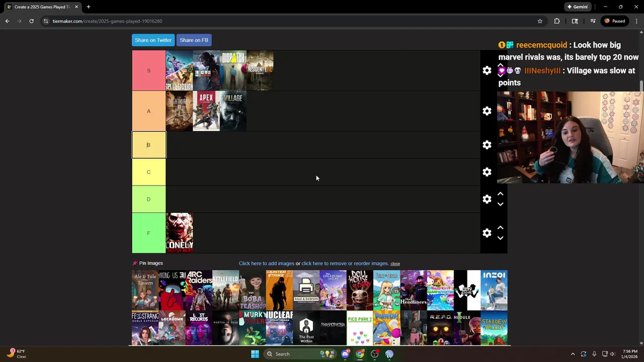This screenshot has height=362, width=644.
Task: Select the pink S tier label
Action: (148, 70)
